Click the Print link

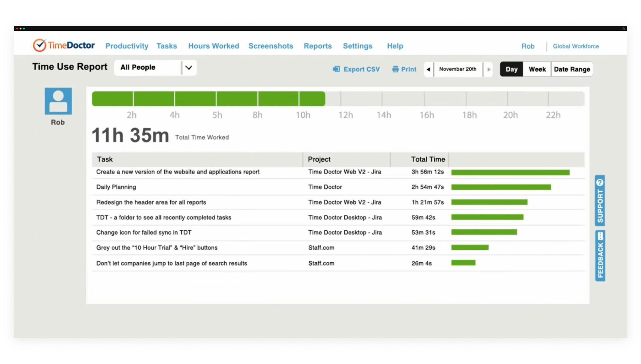[x=404, y=69]
